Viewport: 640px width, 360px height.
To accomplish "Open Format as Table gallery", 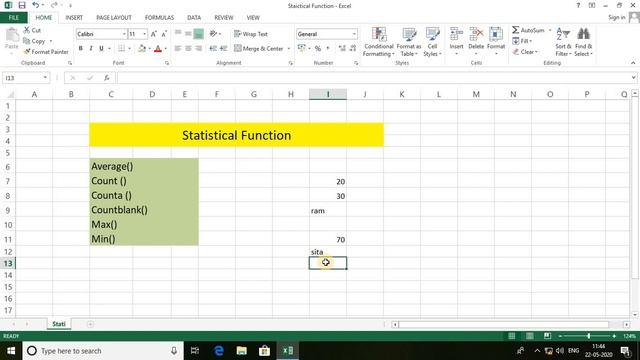I will pyautogui.click(x=409, y=42).
